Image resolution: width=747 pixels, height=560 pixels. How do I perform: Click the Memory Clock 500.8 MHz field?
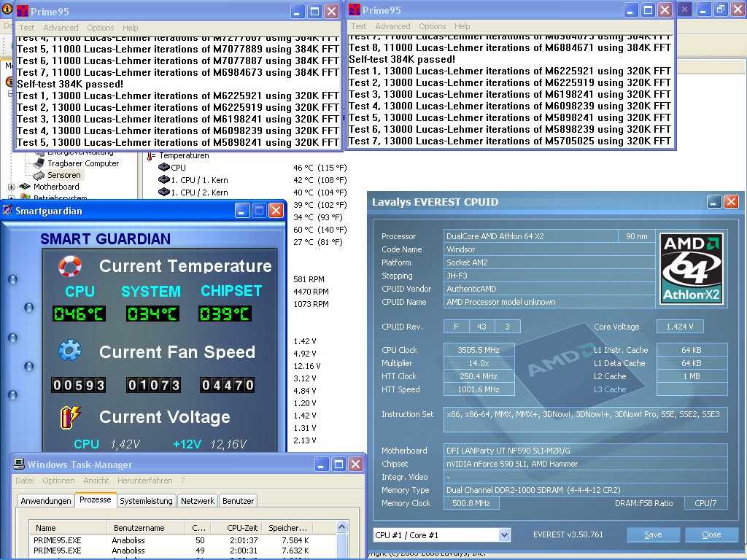click(471, 503)
